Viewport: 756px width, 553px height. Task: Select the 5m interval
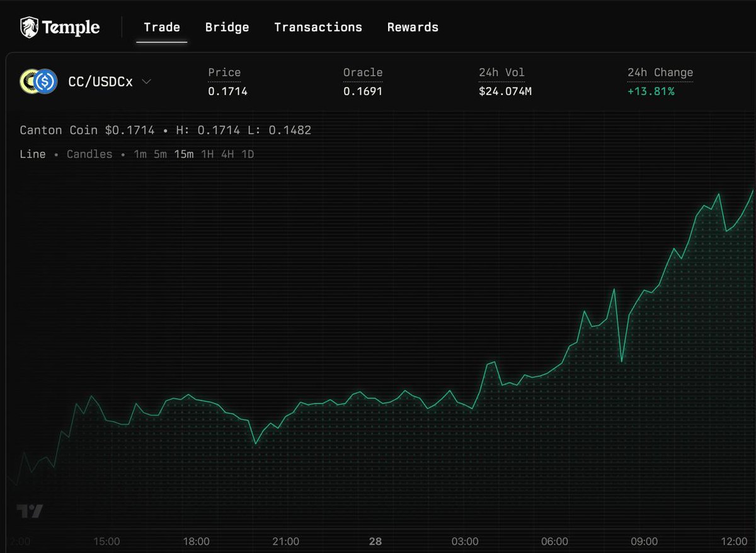pyautogui.click(x=160, y=154)
